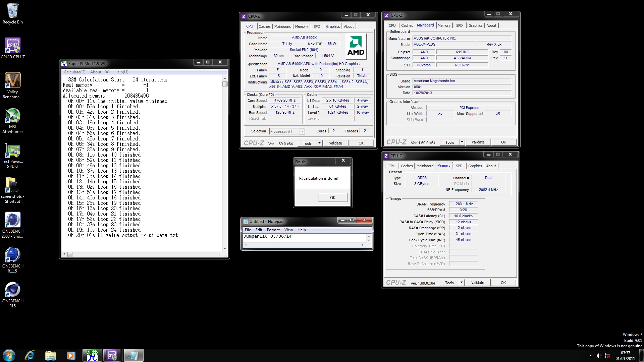The height and width of the screenshot is (362, 644).
Task: Switch to CPU-Z taskbar button
Action: point(112,355)
